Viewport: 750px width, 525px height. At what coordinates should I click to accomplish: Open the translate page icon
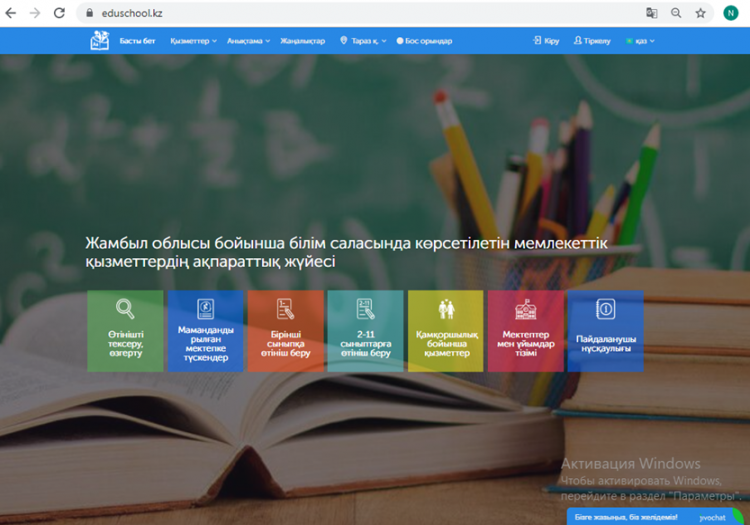651,13
